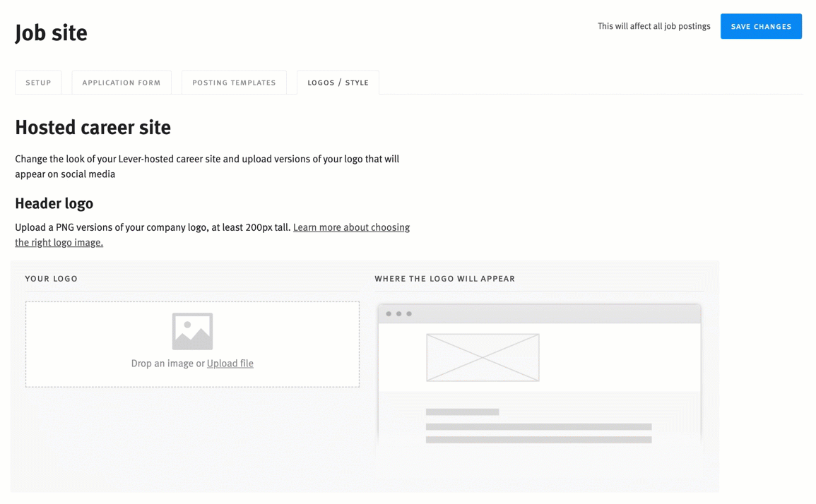Click the Job site page title
Screen dimensions: 816x504
pyautogui.click(x=50, y=32)
